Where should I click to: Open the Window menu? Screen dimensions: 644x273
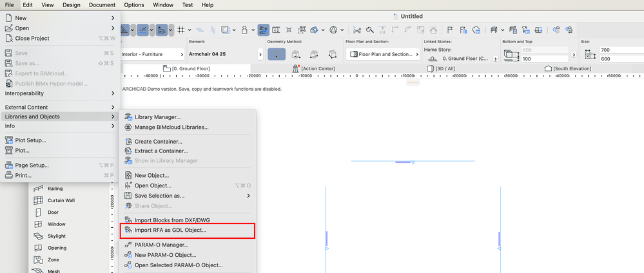tap(162, 5)
